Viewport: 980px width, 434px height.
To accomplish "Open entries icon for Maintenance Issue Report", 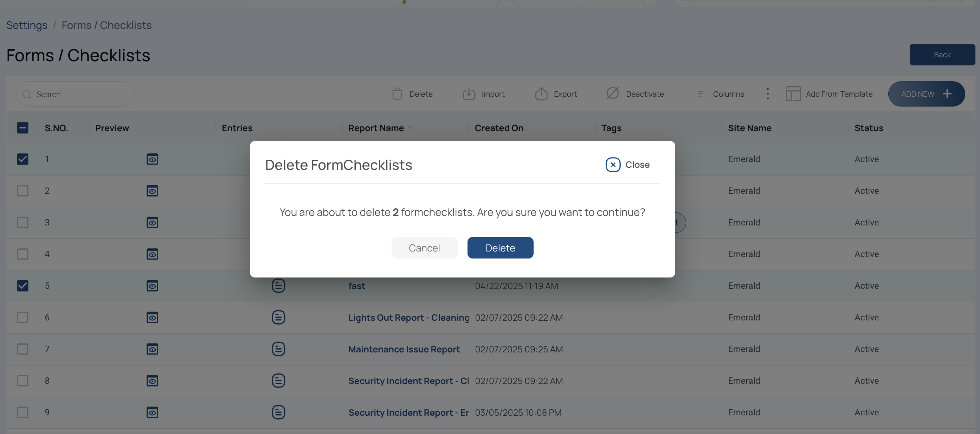I will coord(278,349).
